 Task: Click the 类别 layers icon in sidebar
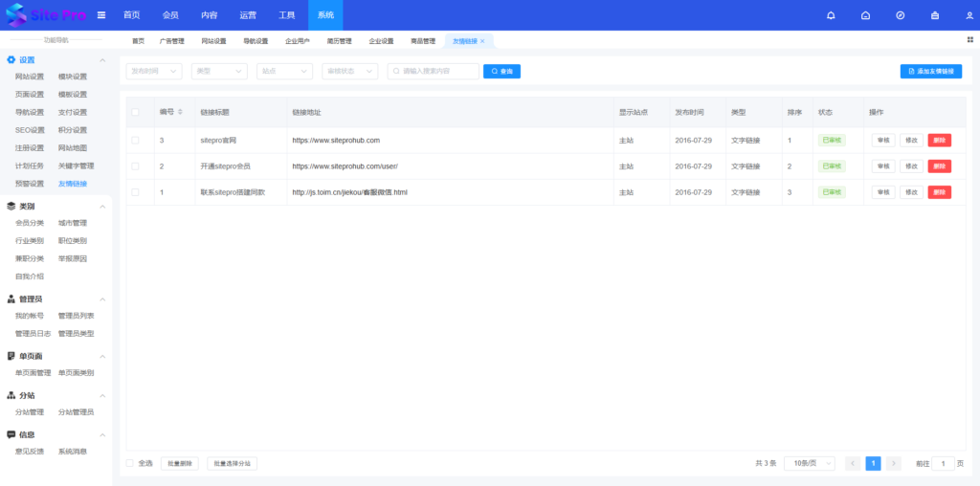pyautogui.click(x=11, y=206)
